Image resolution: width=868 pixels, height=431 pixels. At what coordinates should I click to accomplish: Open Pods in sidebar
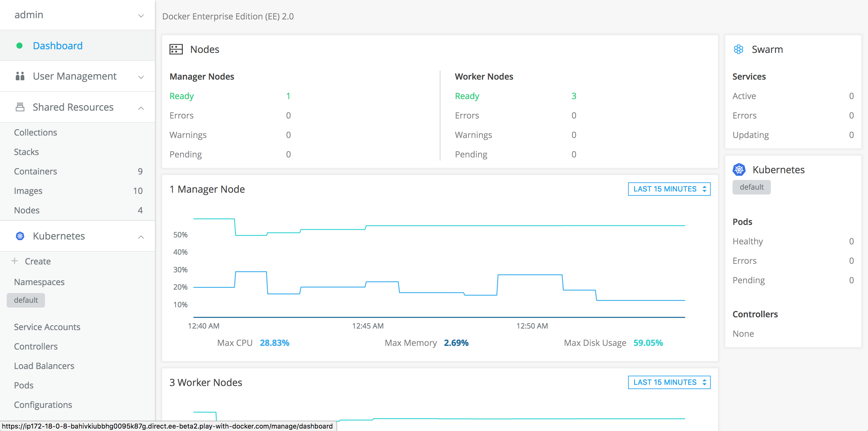click(x=24, y=385)
